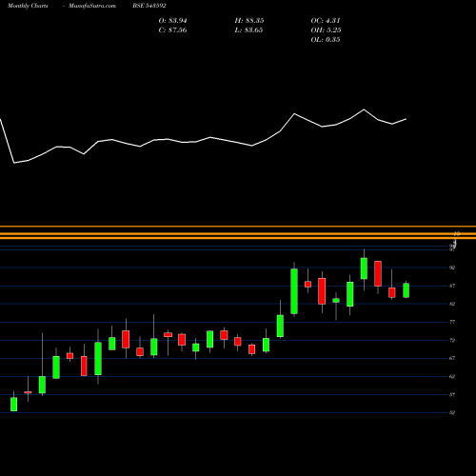Click the "Monthly Charts" title text
Image resolution: width=476 pixels, height=476 pixels.
pos(28,6)
